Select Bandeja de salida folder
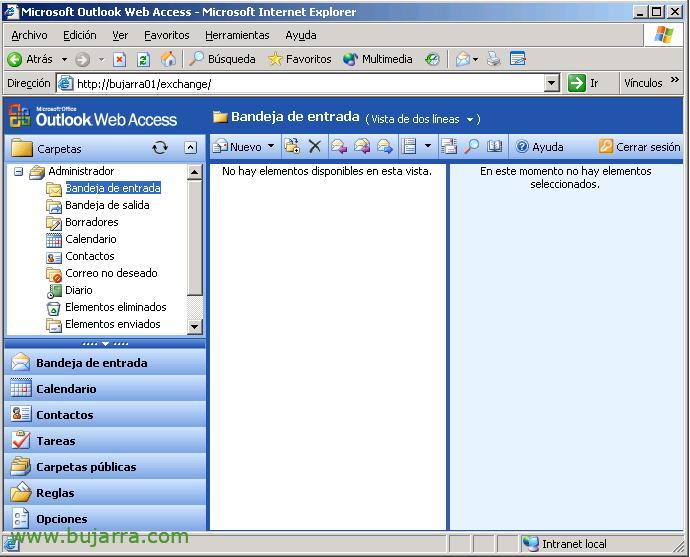This screenshot has width=690, height=557. [107, 205]
